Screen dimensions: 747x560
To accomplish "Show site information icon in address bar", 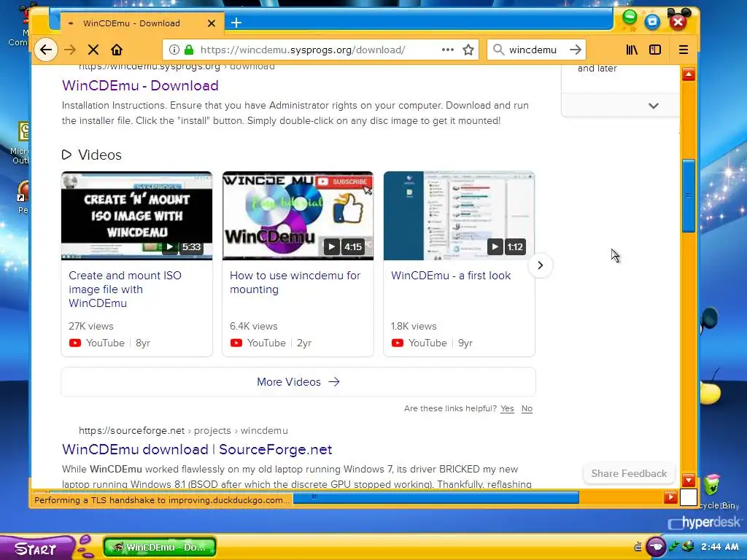I will [174, 50].
